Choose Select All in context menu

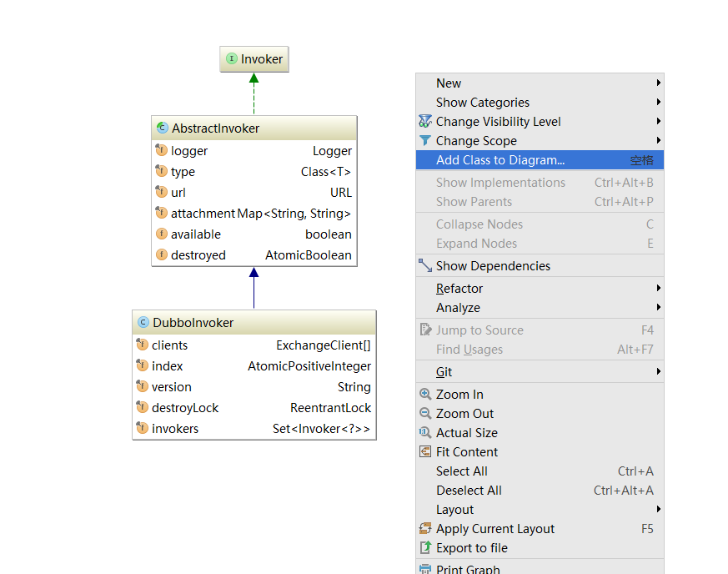point(540,471)
